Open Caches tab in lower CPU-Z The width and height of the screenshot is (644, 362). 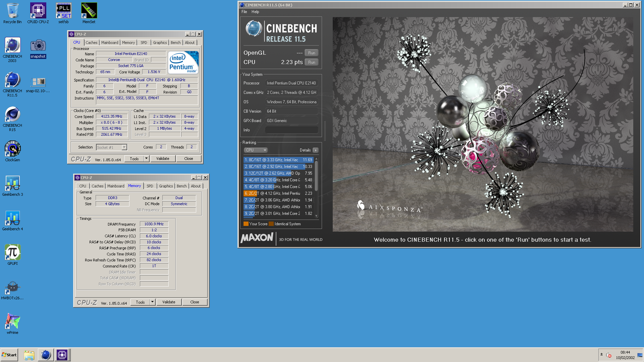(97, 186)
